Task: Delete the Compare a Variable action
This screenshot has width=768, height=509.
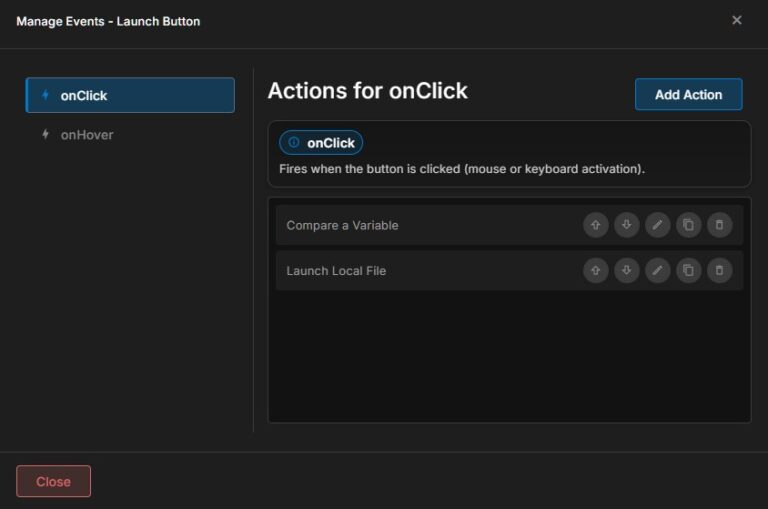Action: (719, 225)
